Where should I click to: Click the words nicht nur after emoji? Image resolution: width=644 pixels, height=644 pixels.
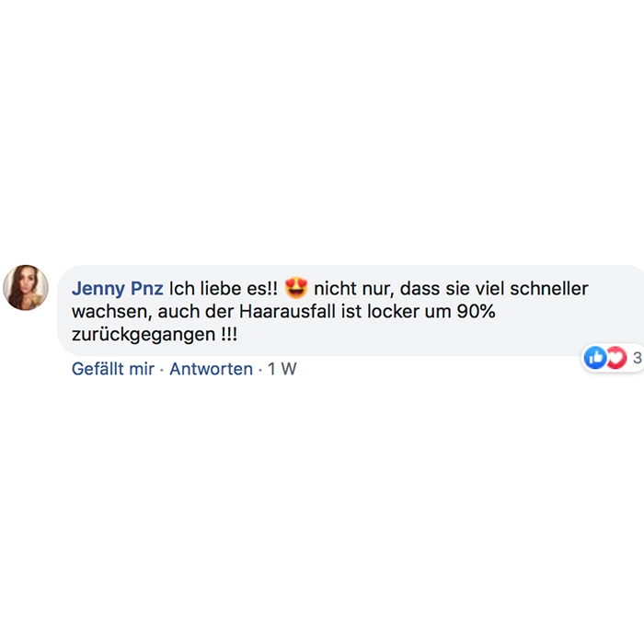353,289
